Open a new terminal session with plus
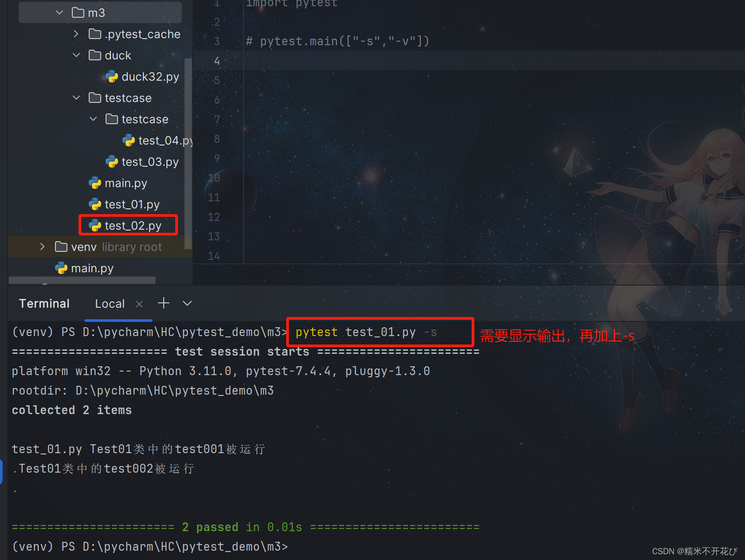Screen dimensions: 745x560 tap(164, 303)
